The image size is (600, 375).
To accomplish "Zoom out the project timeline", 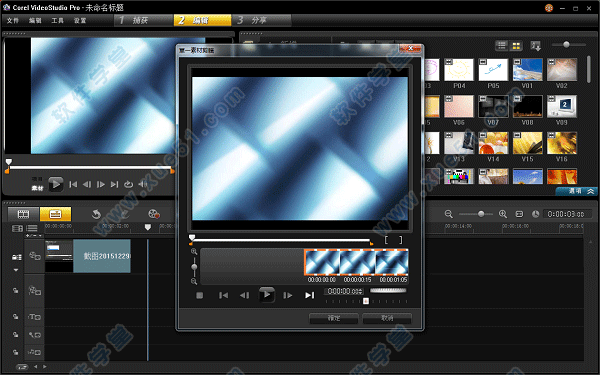I will tap(448, 214).
